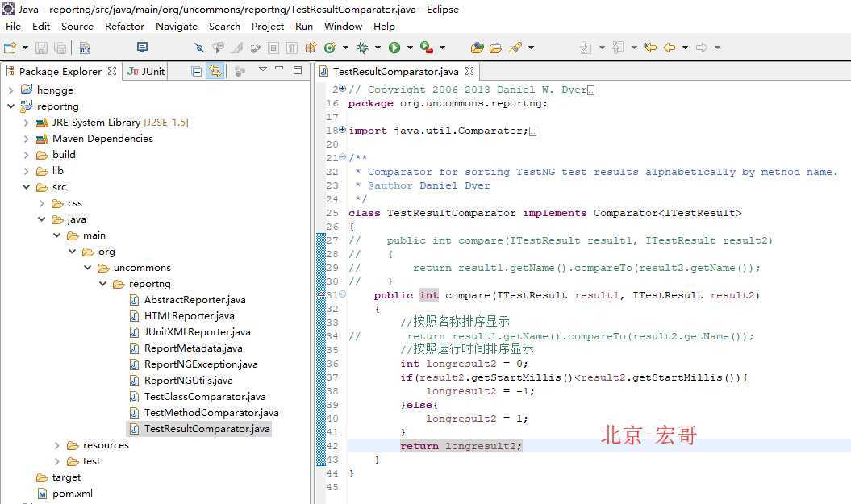Open Package Explorer View Menu triangle
The width and height of the screenshot is (851, 504).
[263, 69]
